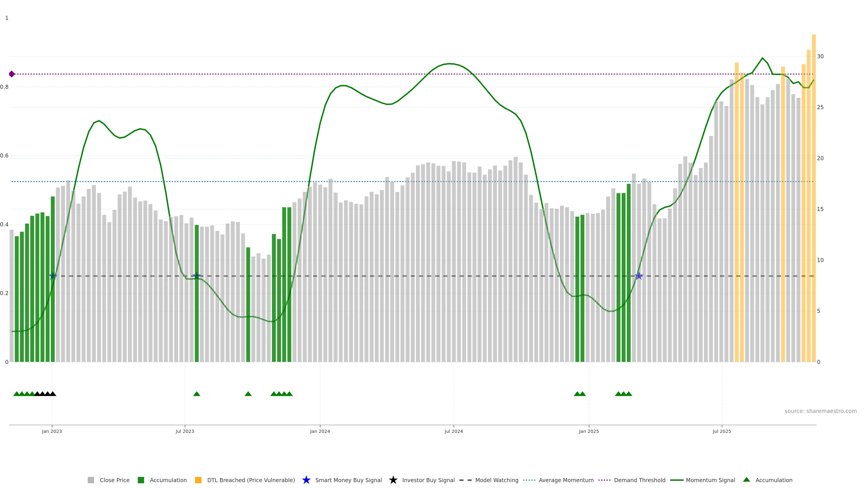Click the green triangle Accumulation legend icon
Screen dimensions: 868x488
point(746,480)
